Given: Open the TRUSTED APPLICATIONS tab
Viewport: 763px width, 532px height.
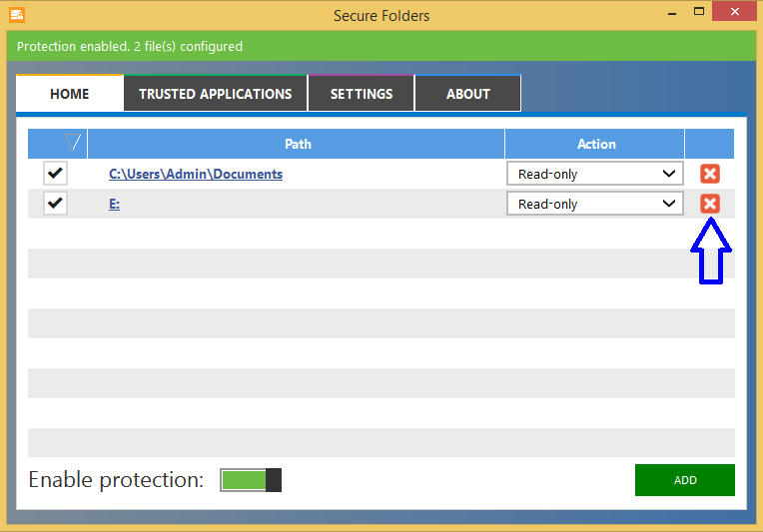Looking at the screenshot, I should (x=216, y=94).
